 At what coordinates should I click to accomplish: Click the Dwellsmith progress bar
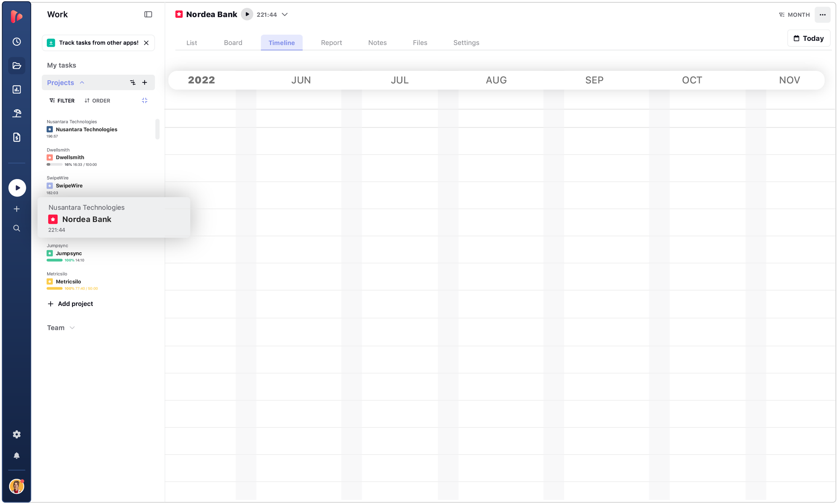tap(54, 164)
